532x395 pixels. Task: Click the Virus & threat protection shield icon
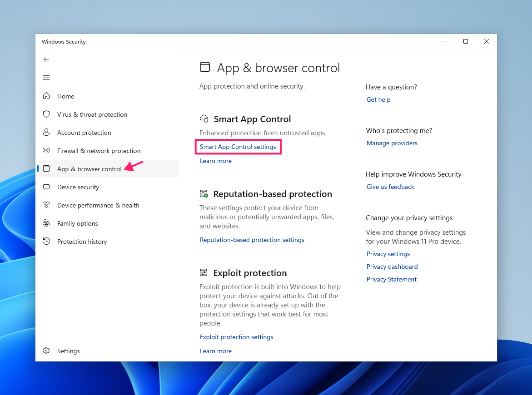click(46, 114)
